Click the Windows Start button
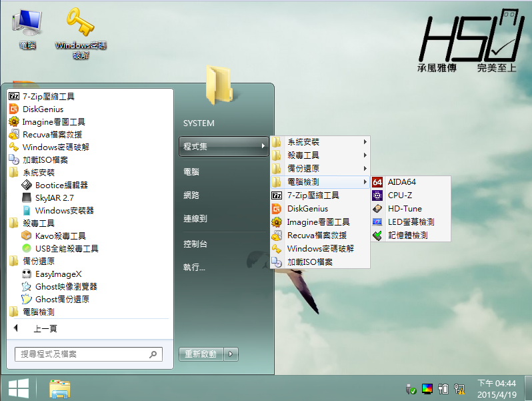The image size is (532, 401). tap(18, 388)
